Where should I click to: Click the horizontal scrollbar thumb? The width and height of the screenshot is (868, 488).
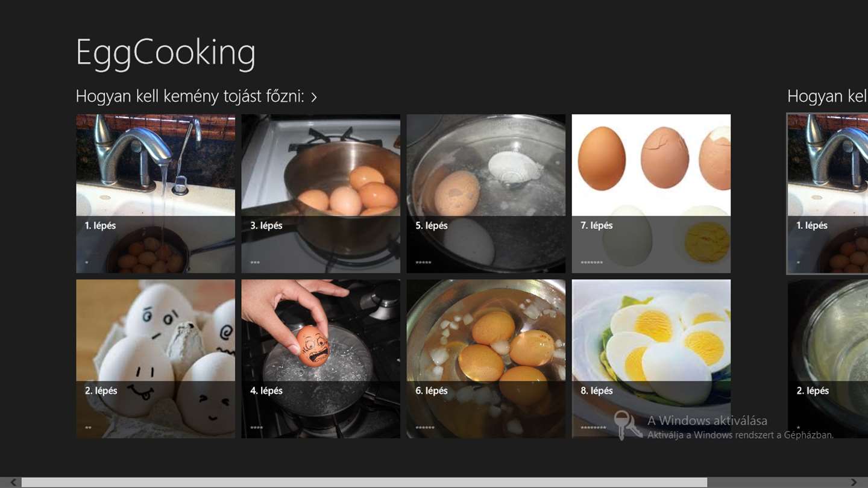pyautogui.click(x=364, y=483)
